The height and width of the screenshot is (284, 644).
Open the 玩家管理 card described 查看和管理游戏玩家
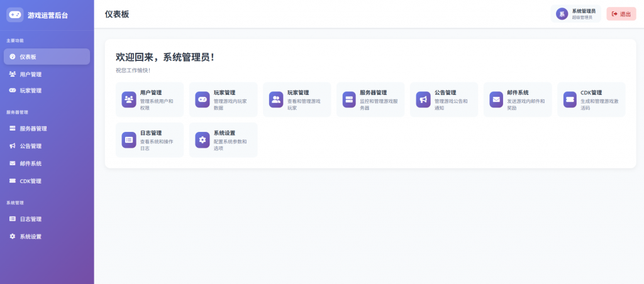[297, 99]
